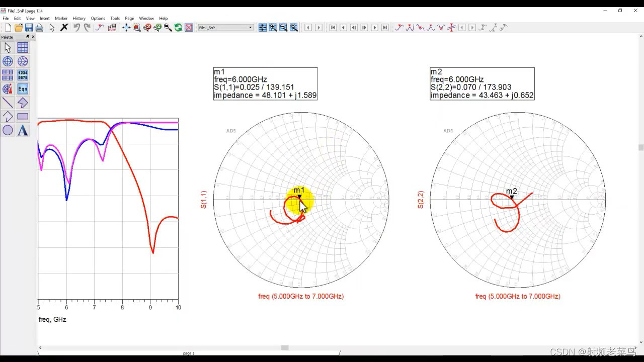The width and height of the screenshot is (644, 362).
Task: Click the zoom-out-by-2 magnifier icon
Action: tap(157, 28)
